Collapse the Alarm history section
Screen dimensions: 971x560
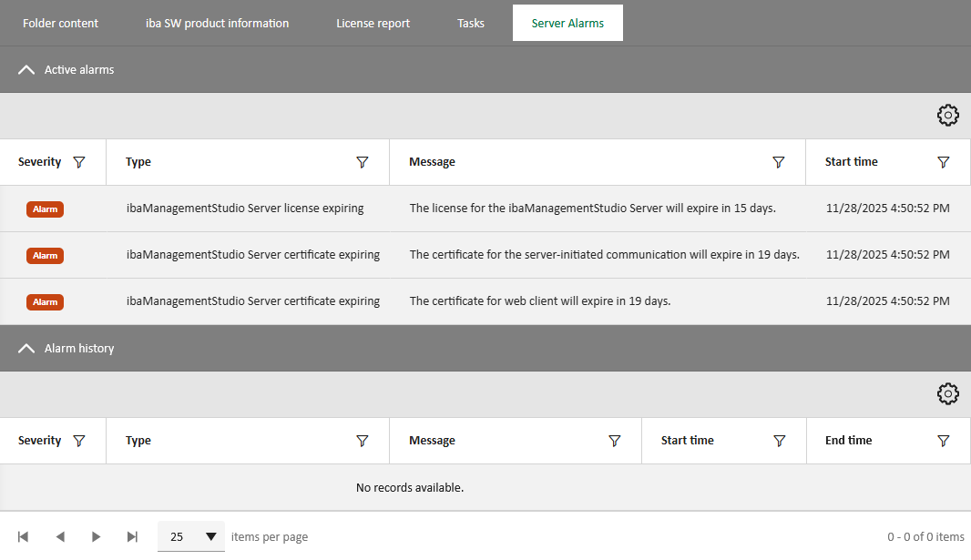pyautogui.click(x=26, y=348)
